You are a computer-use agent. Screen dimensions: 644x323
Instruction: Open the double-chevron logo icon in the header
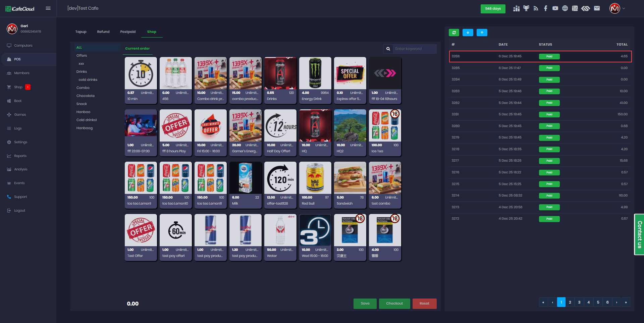coord(586,8)
